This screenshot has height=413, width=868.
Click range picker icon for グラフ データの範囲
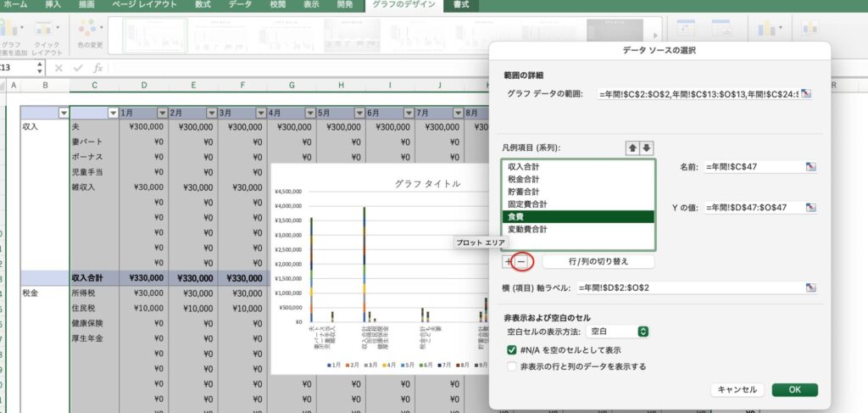(806, 93)
